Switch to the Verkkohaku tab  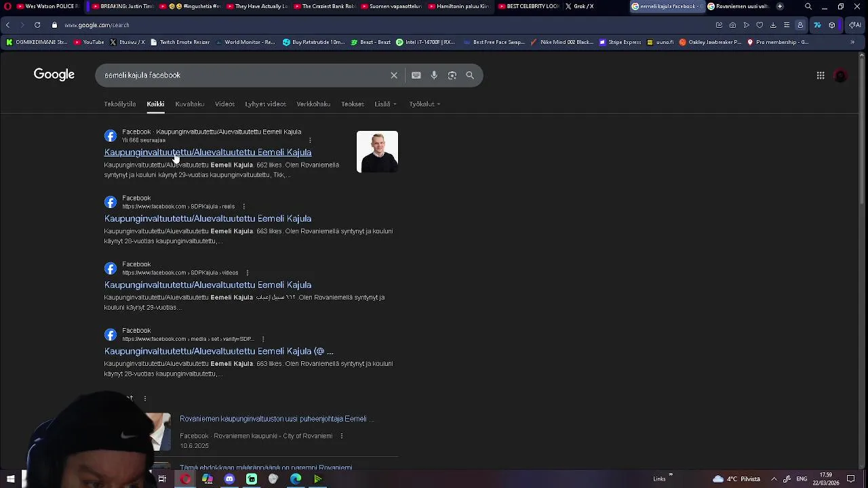click(313, 104)
